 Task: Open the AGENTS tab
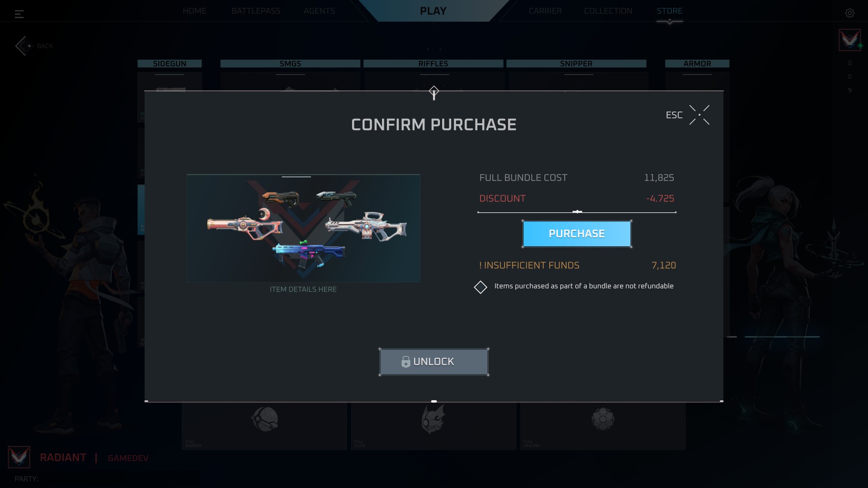tap(319, 11)
